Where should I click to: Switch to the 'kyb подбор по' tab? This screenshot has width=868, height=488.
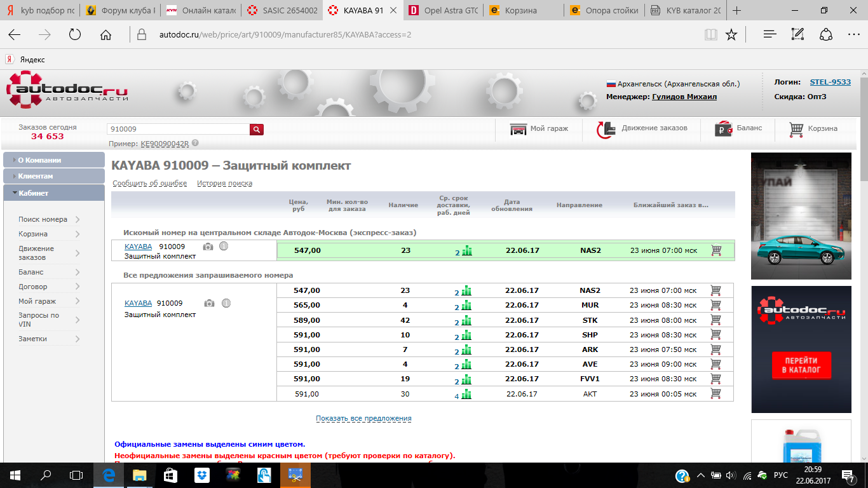pos(40,11)
